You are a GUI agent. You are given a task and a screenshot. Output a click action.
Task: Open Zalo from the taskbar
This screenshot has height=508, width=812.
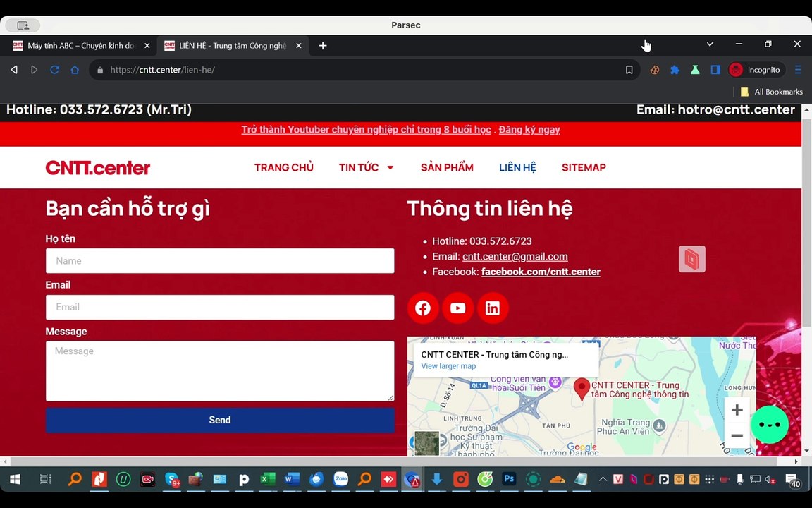click(340, 480)
